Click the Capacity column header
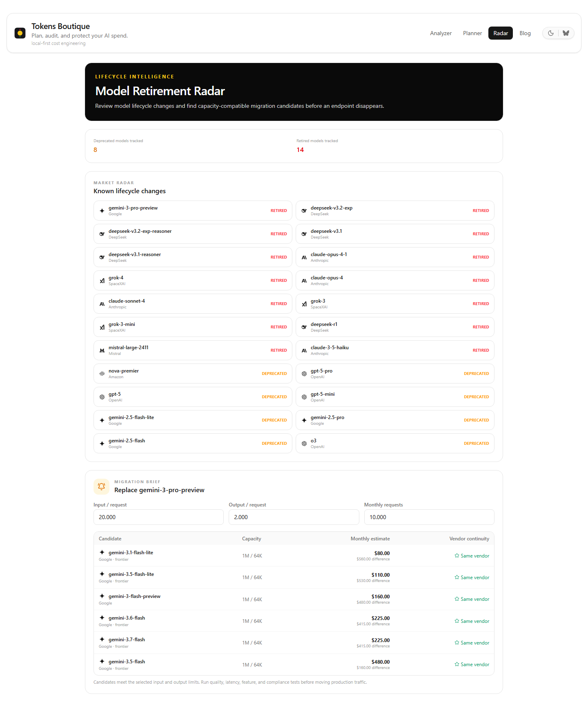Screen dimensions: 588x707 [252, 539]
